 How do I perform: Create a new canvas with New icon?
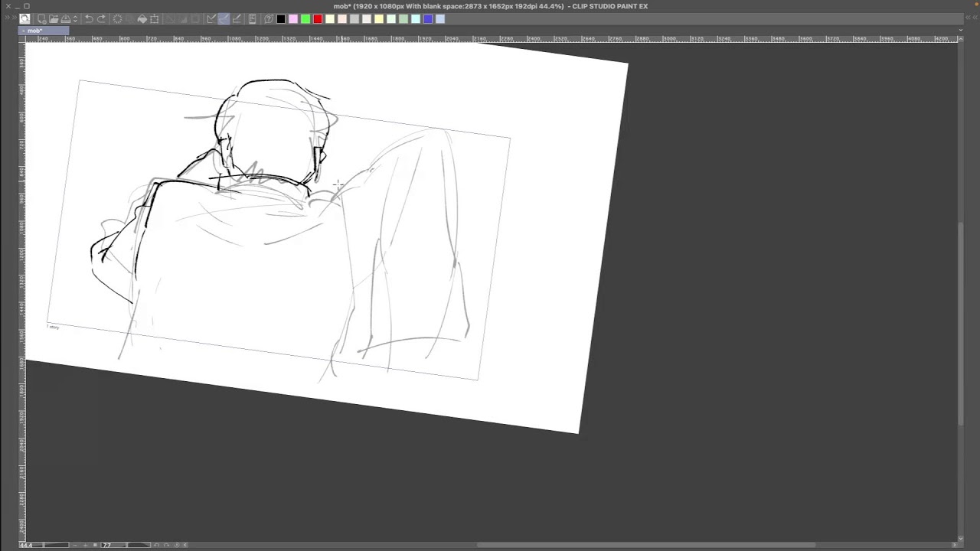42,18
